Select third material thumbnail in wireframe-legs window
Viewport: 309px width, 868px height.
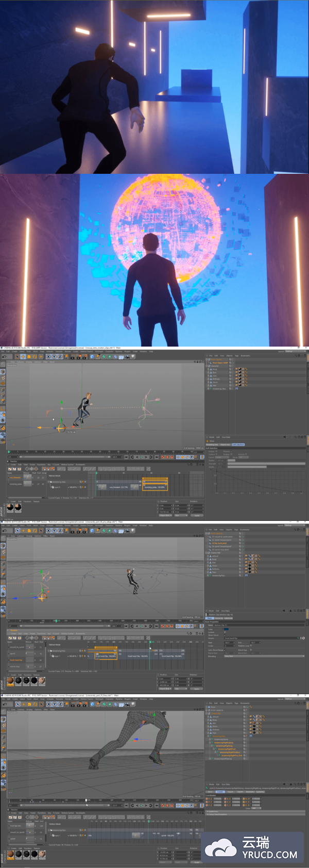pyautogui.click(x=26, y=855)
